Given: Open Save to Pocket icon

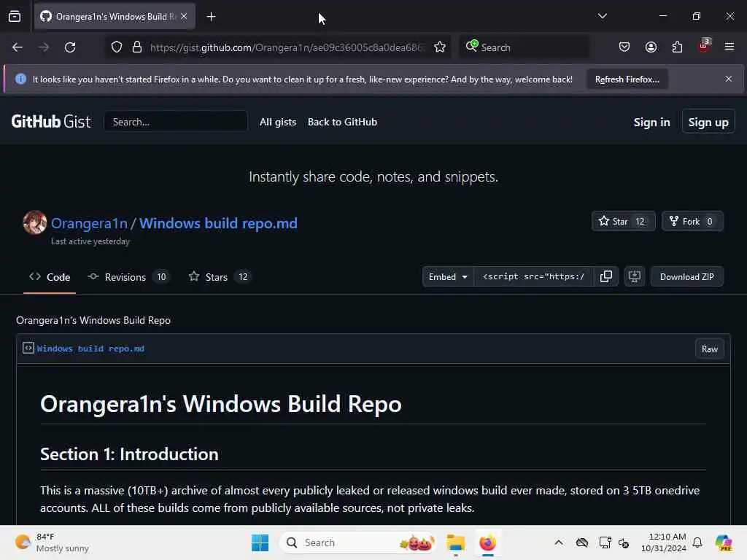Looking at the screenshot, I should pyautogui.click(x=624, y=47).
